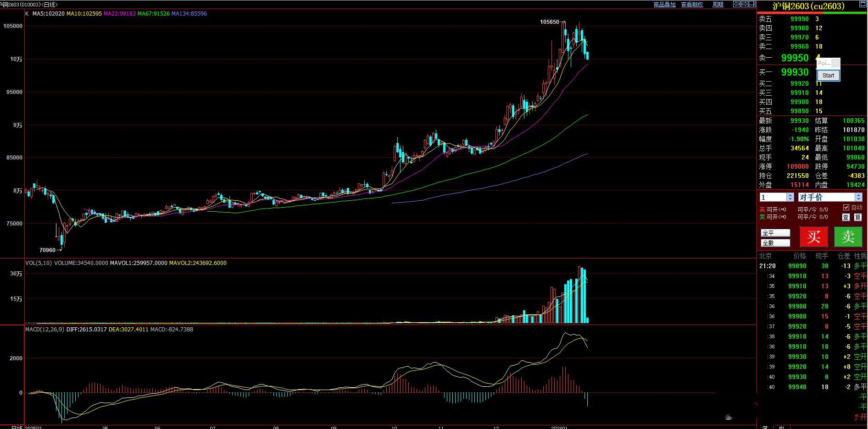Click the 涨停 limit-up price 109000

798,166
